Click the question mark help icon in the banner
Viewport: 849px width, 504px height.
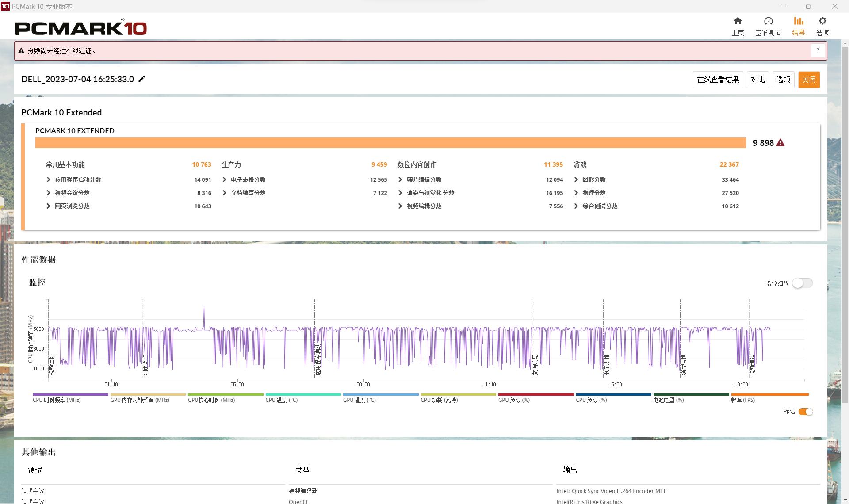pos(818,51)
